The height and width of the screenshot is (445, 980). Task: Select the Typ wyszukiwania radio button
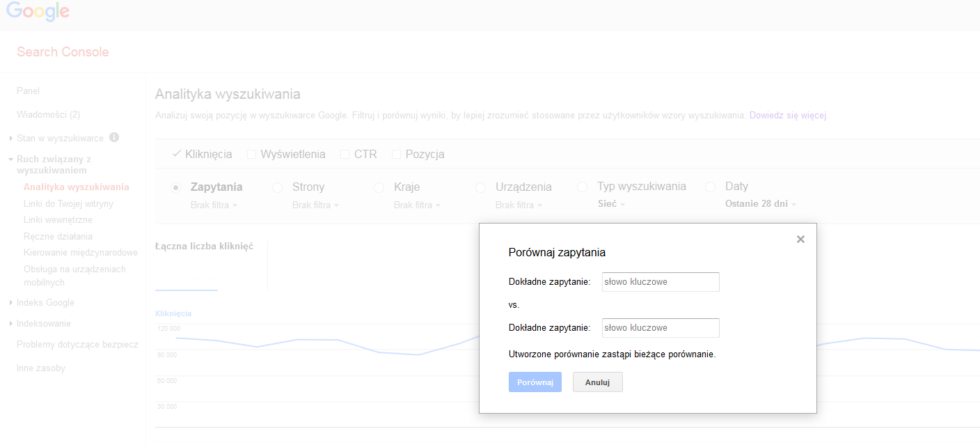[583, 187]
